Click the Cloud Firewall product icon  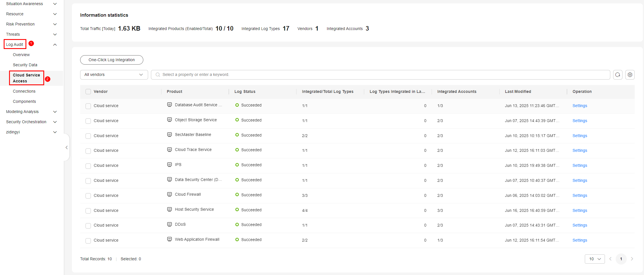tap(169, 194)
